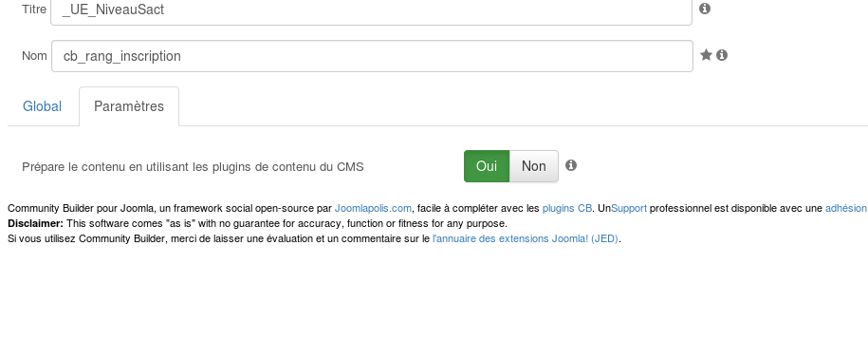
Task: Click the info icon beside the Titre field
Action: (x=704, y=9)
